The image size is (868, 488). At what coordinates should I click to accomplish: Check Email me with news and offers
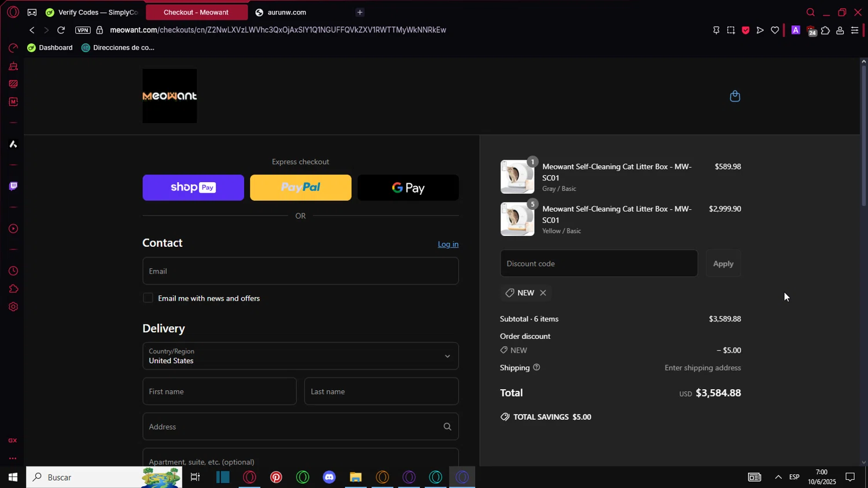coord(148,298)
